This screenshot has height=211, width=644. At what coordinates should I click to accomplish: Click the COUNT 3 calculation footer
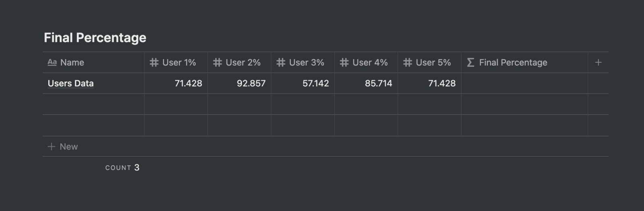pyautogui.click(x=122, y=168)
